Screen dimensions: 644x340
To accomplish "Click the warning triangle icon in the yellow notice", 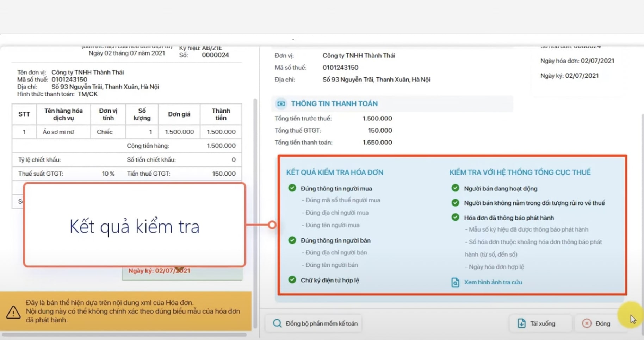I will 13,312.
